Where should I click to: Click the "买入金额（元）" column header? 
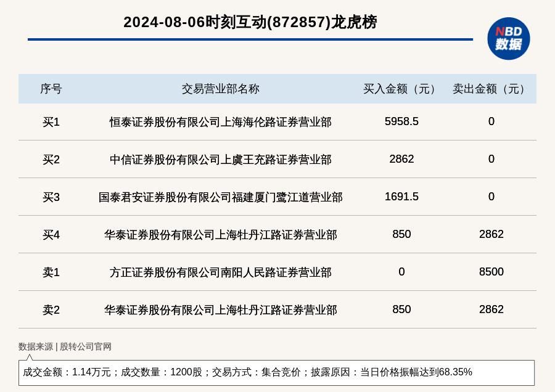point(401,89)
